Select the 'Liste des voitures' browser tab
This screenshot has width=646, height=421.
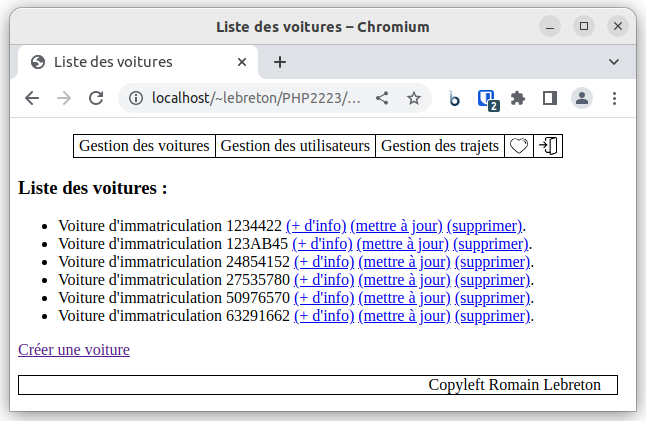coord(138,62)
